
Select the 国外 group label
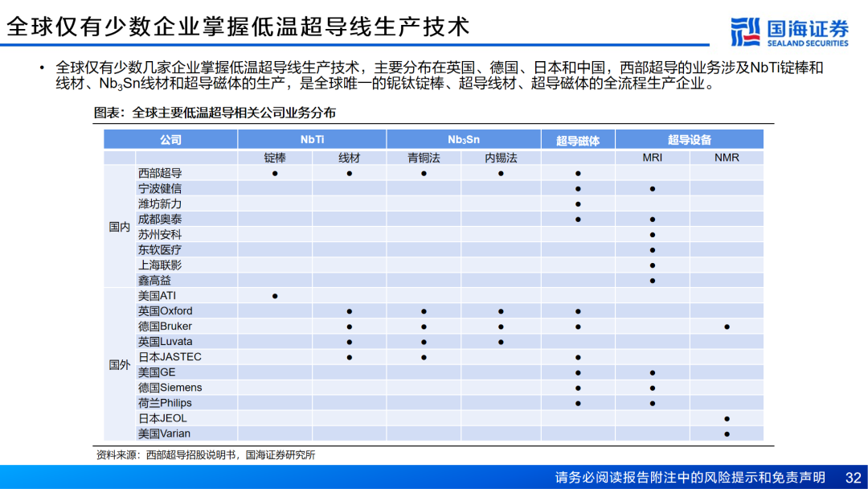[x=120, y=365]
